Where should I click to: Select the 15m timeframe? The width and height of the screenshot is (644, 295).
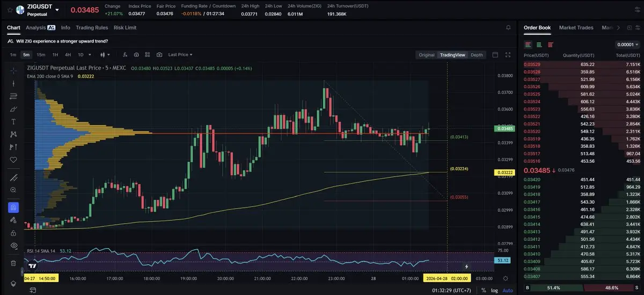[41, 55]
